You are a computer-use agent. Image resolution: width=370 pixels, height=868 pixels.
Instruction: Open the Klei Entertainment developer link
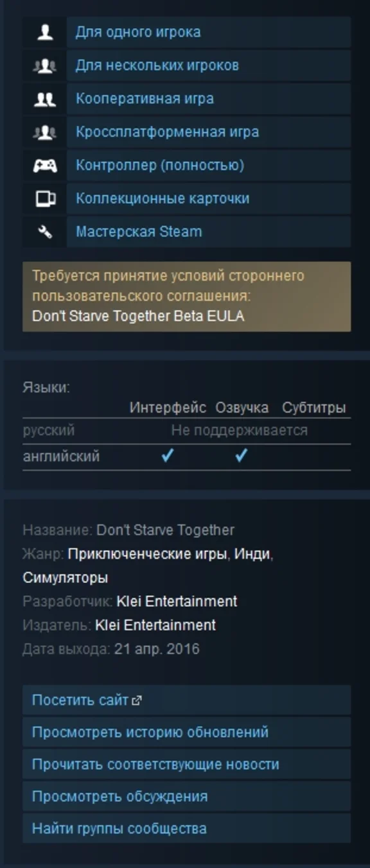click(177, 602)
